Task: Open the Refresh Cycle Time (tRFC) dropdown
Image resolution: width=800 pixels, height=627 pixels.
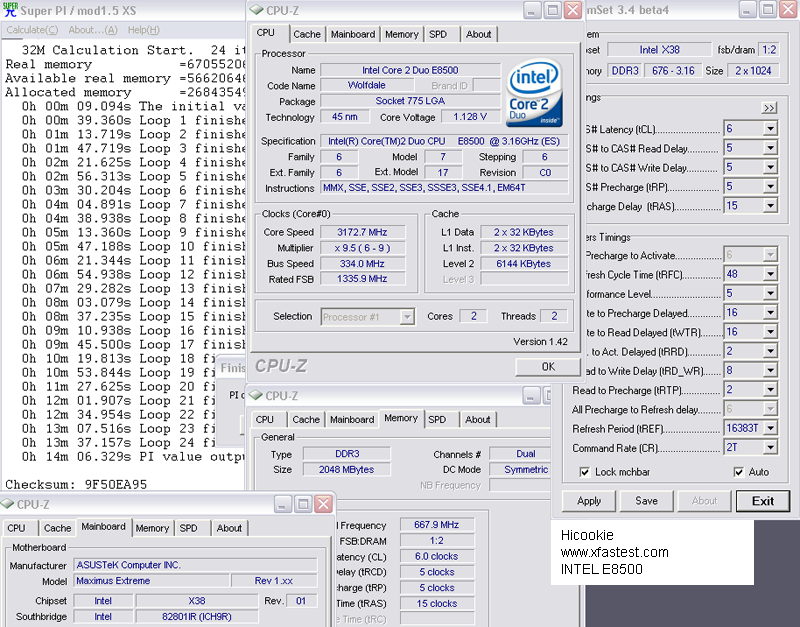Action: point(770,274)
